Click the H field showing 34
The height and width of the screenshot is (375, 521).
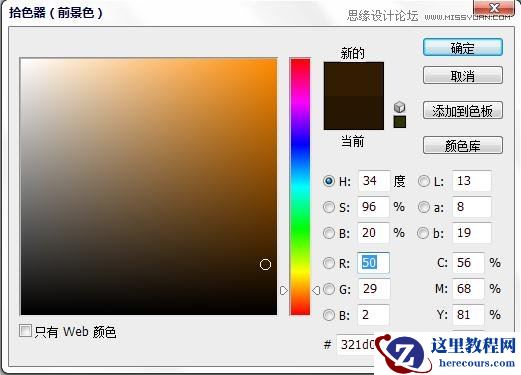tap(374, 181)
